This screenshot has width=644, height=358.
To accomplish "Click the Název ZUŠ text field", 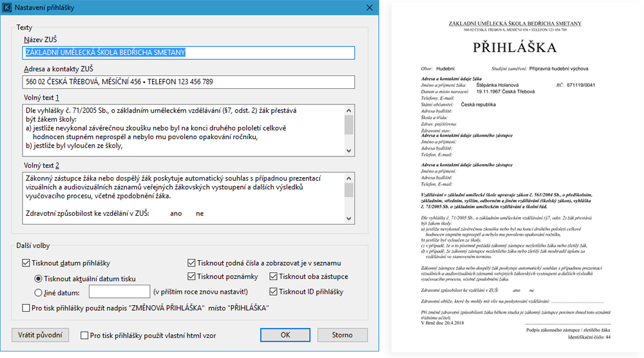I will point(188,53).
